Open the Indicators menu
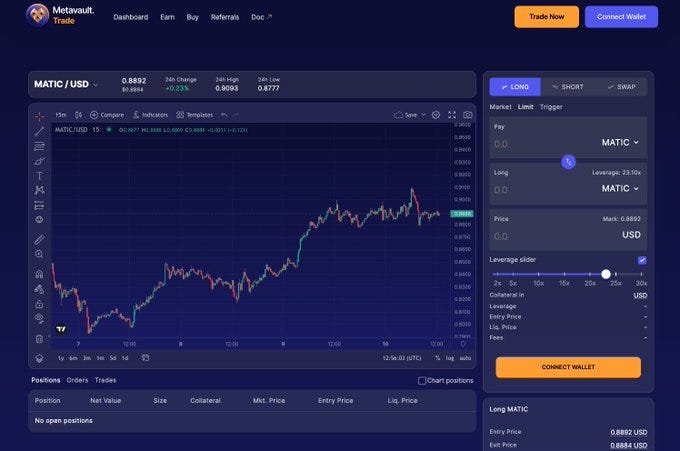Viewport: 680px width, 451px height. click(150, 115)
